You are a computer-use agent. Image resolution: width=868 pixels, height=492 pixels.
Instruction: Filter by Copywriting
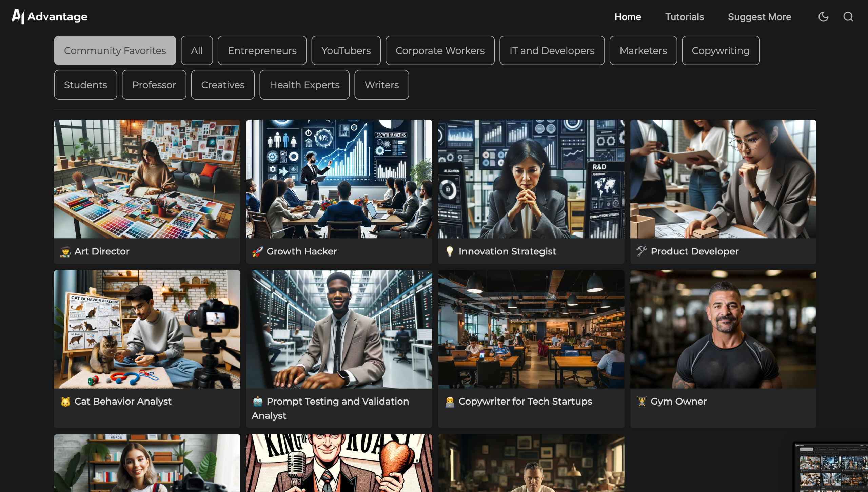point(721,50)
